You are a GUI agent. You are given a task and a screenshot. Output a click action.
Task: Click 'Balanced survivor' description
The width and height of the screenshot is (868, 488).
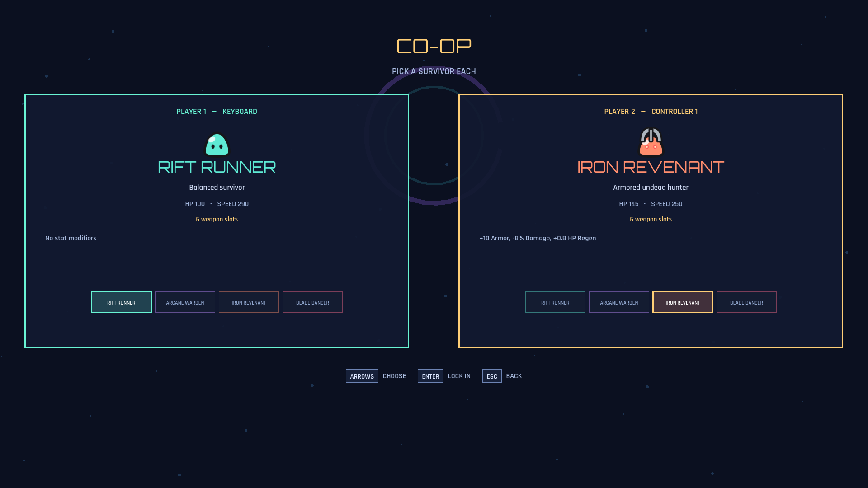pos(217,188)
